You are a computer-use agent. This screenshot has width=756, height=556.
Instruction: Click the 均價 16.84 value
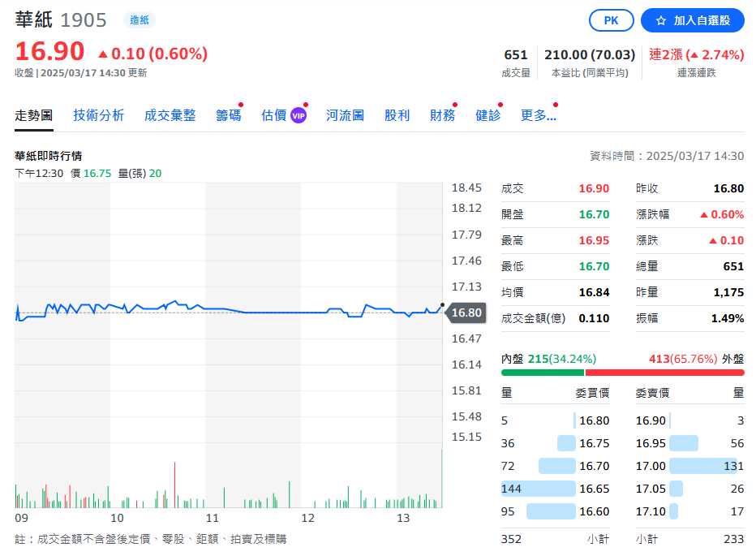click(594, 292)
